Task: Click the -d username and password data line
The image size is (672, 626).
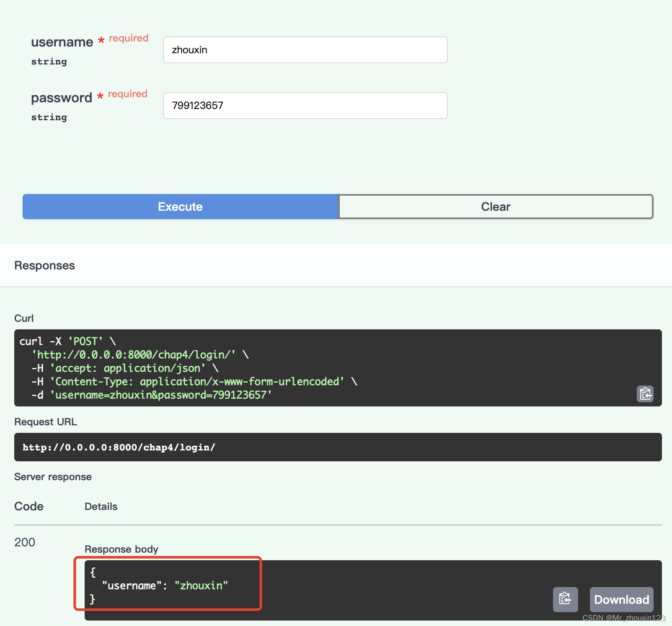Action: click(152, 395)
